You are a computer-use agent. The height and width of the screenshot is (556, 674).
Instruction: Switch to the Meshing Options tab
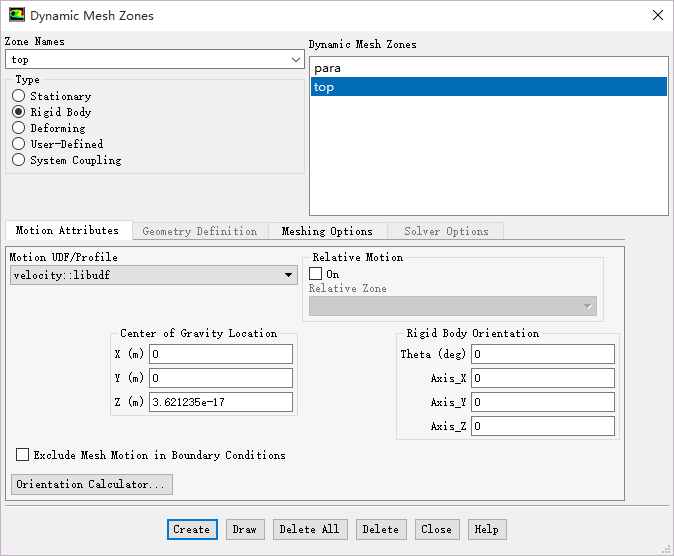click(327, 231)
